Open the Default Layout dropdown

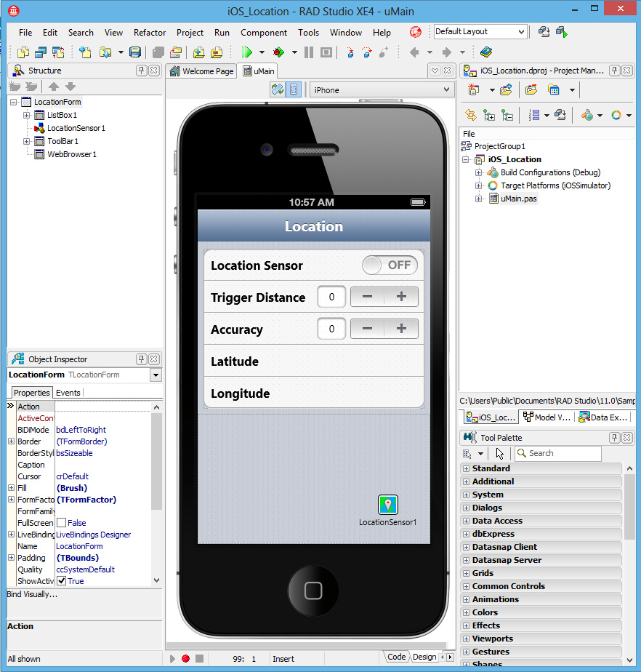coord(520,32)
